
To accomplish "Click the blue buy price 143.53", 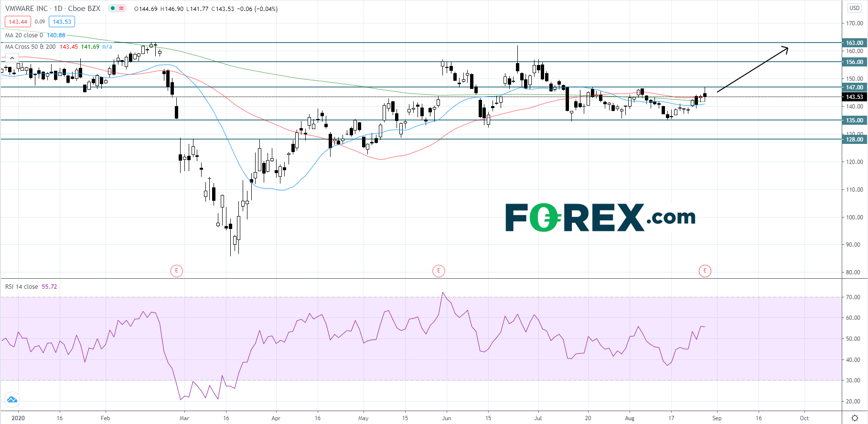I will click(x=62, y=22).
